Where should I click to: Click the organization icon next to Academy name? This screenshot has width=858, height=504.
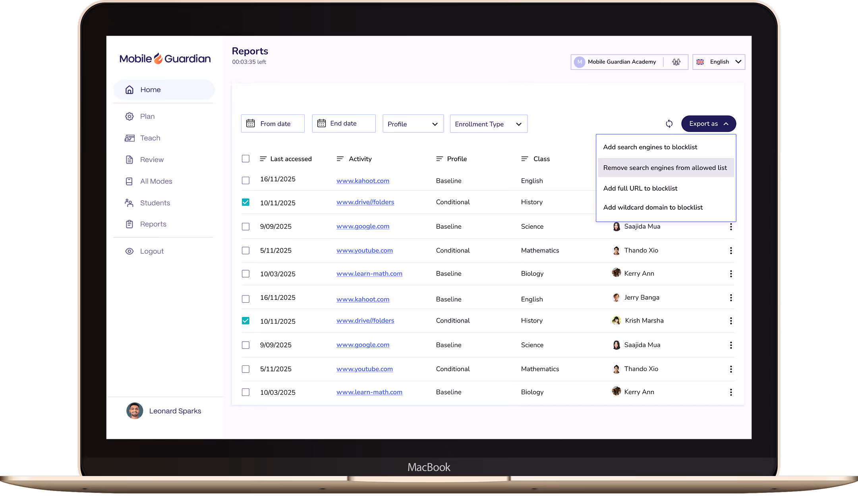pyautogui.click(x=676, y=62)
